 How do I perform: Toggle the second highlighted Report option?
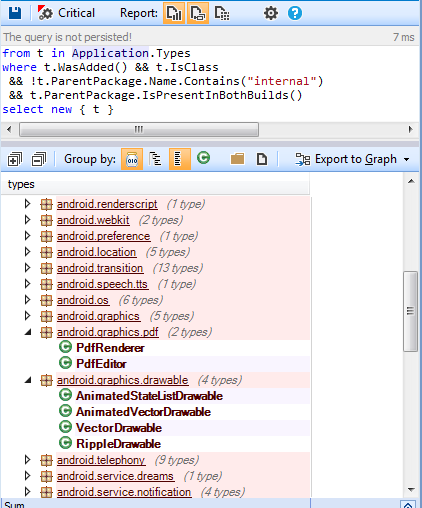[x=198, y=13]
